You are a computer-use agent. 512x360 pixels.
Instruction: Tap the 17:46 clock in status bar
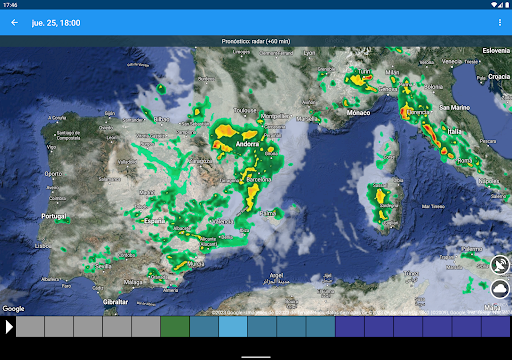pos(10,5)
